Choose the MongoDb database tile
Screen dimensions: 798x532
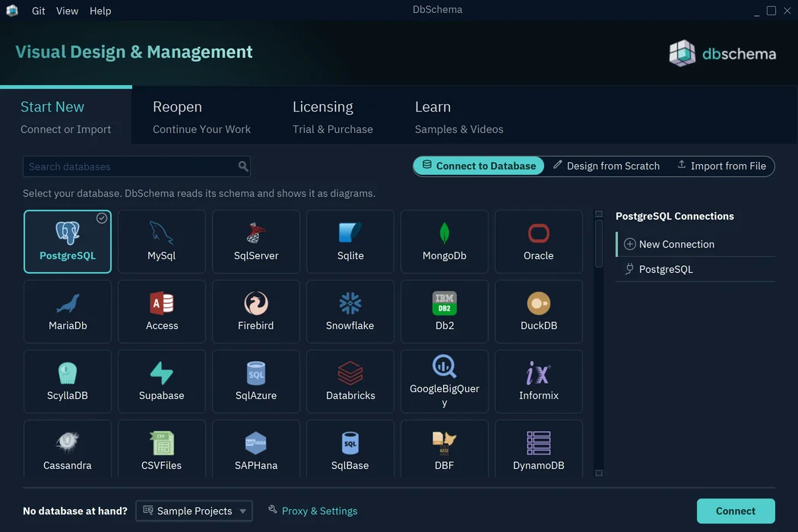click(x=445, y=242)
